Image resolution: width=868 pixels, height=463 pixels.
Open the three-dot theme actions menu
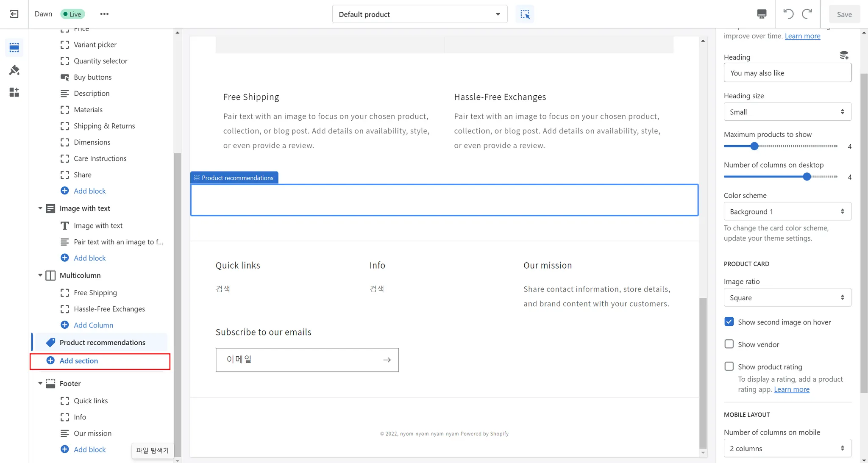point(104,14)
